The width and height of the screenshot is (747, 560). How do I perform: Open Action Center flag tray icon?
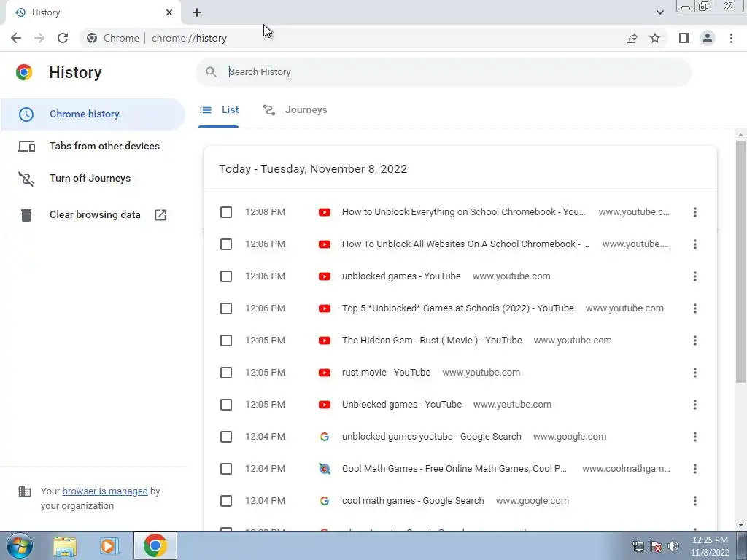[656, 546]
